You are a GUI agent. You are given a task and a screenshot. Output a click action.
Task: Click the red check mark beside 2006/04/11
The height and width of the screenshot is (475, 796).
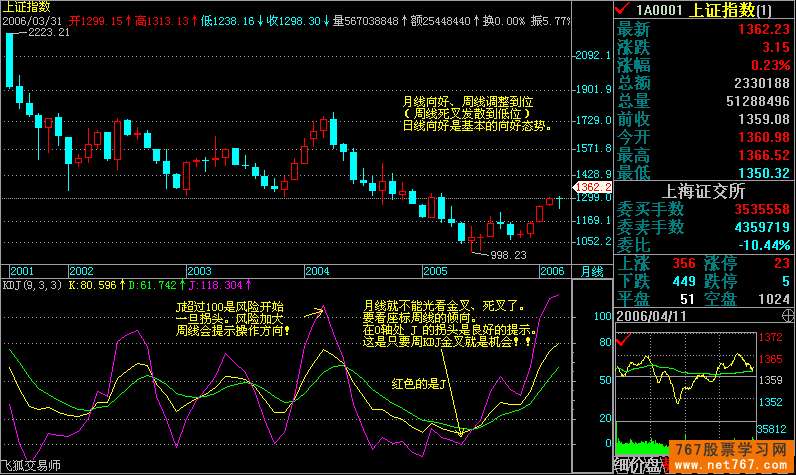(623, 341)
